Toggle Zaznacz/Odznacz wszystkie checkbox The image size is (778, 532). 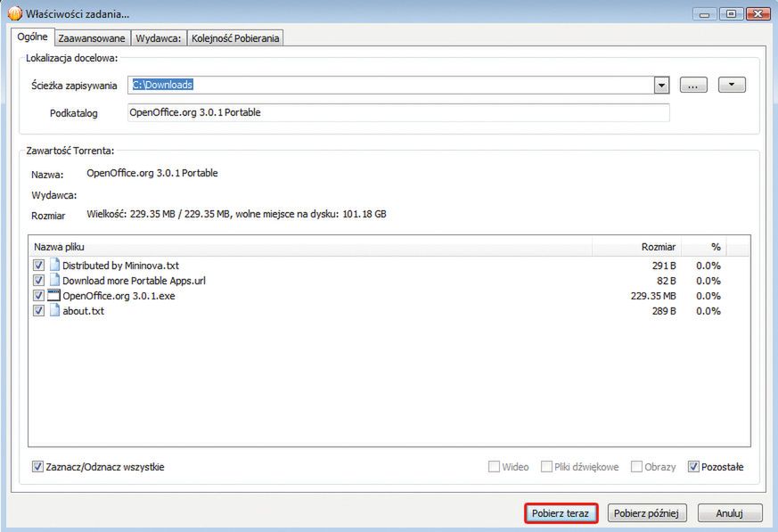click(x=37, y=466)
